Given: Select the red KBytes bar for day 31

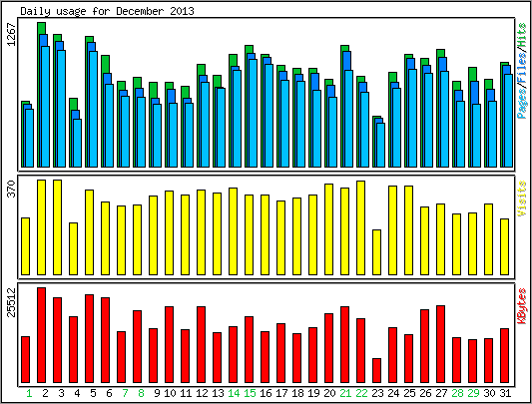Looking at the screenshot, I should (504, 355).
